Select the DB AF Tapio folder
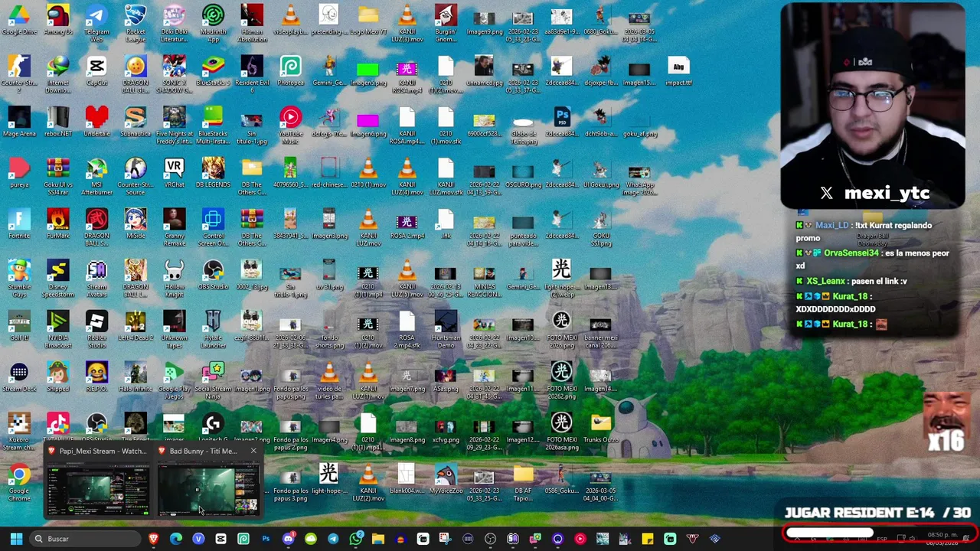This screenshot has height=551, width=980. coord(523,483)
